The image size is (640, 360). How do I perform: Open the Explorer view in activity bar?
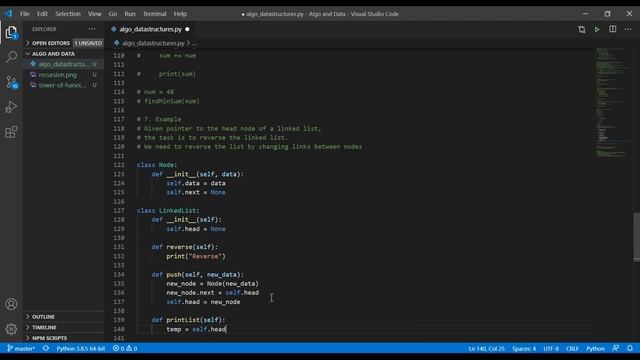(11, 33)
